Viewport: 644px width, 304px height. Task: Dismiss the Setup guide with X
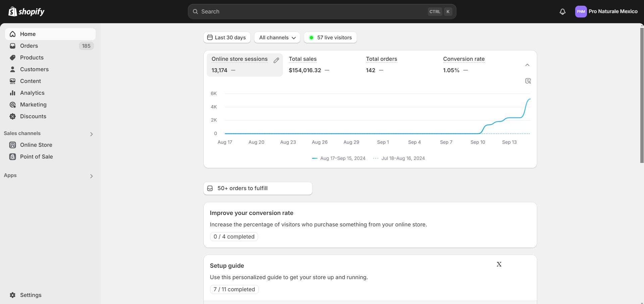click(x=499, y=264)
